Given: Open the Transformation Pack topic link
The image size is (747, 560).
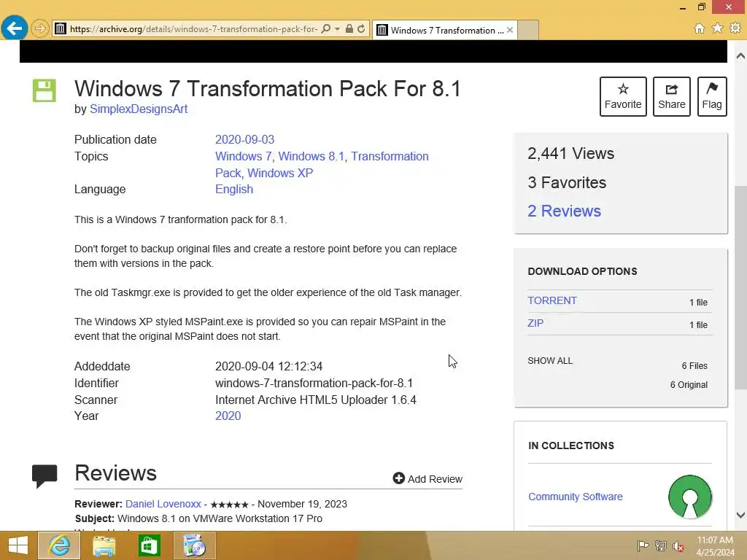Looking at the screenshot, I should pos(390,156).
